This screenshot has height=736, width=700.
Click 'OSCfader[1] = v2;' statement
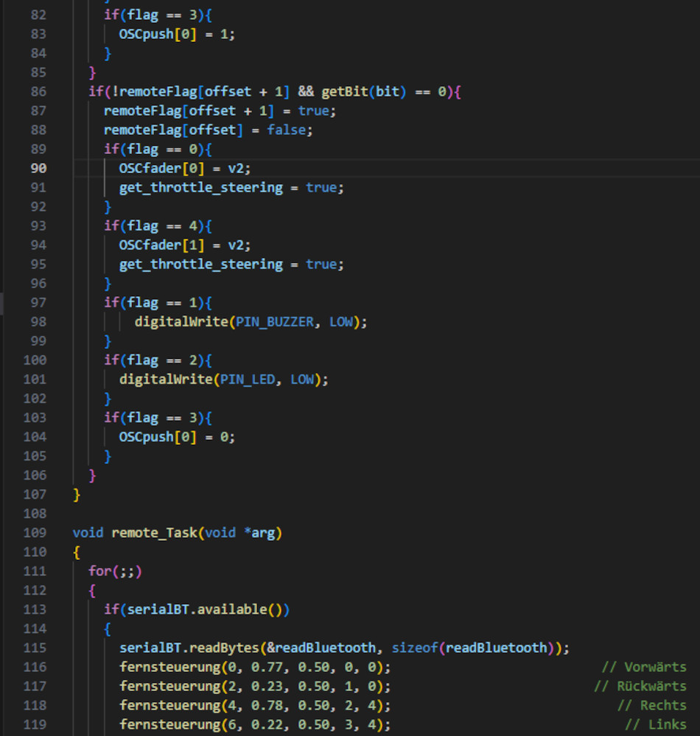pos(184,245)
